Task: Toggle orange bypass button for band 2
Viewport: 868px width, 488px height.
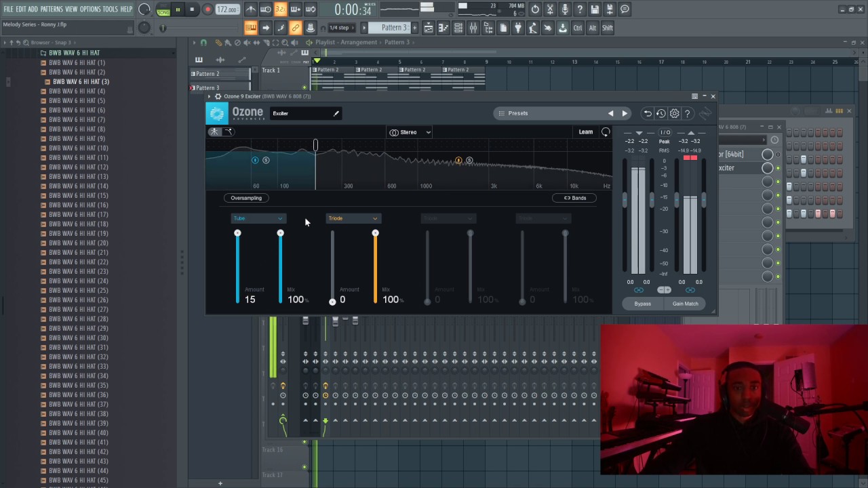Action: pyautogui.click(x=458, y=161)
